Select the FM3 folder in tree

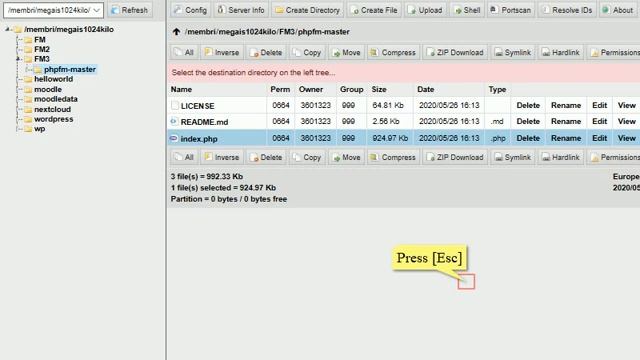42,59
